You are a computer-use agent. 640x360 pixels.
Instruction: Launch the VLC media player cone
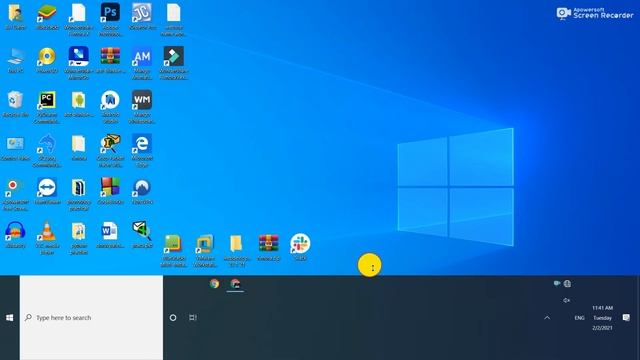[47, 238]
